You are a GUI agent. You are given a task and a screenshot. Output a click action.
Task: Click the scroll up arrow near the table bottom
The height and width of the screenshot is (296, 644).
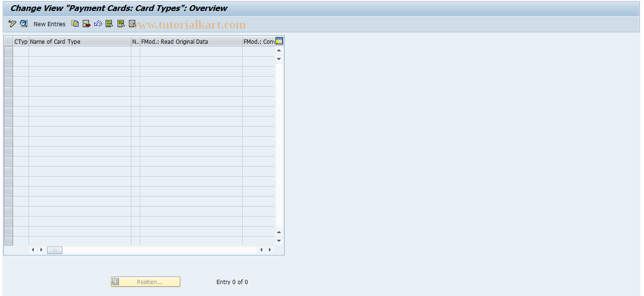coord(279,232)
